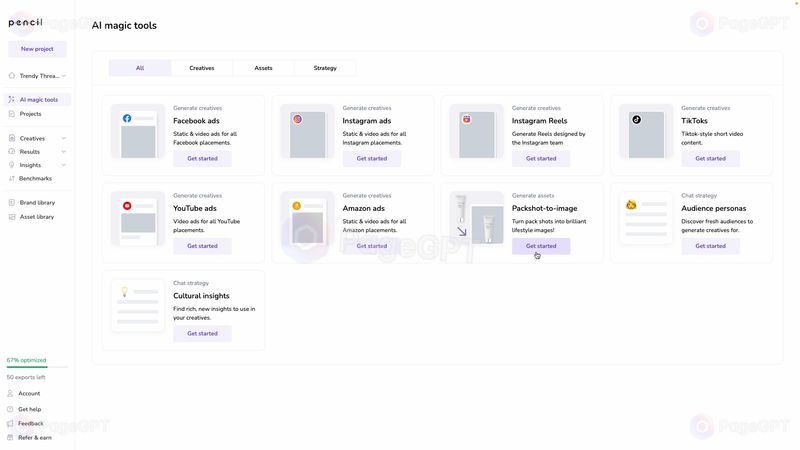
Task: Click the Creatives sidebar icon
Action: (x=11, y=138)
